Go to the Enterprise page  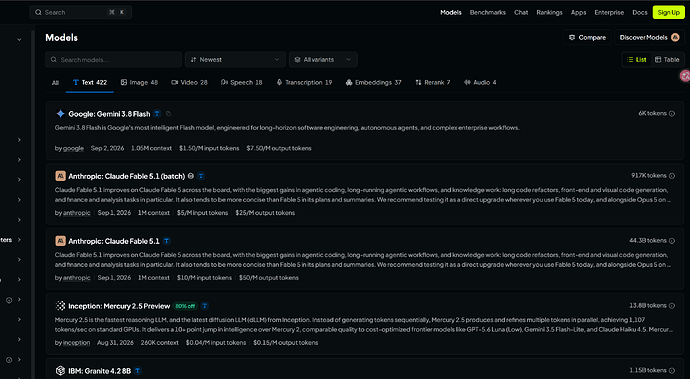(x=609, y=12)
